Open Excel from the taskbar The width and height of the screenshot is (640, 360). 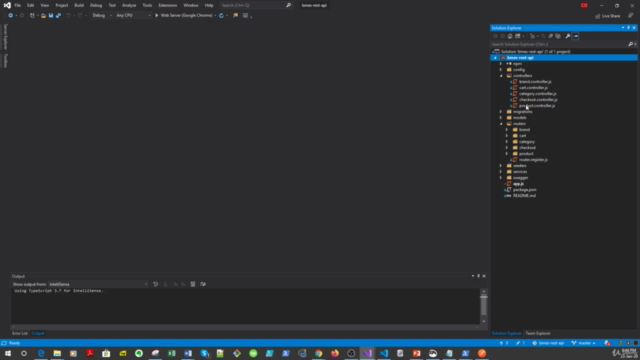[171, 353]
